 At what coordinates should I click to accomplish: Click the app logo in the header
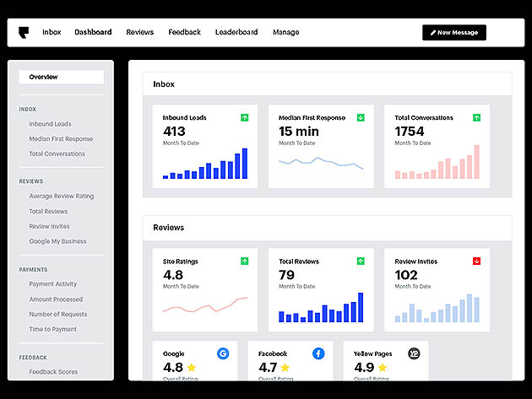coord(24,33)
